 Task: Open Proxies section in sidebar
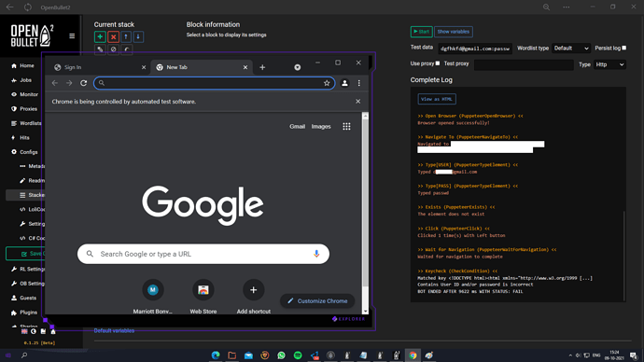click(24, 109)
